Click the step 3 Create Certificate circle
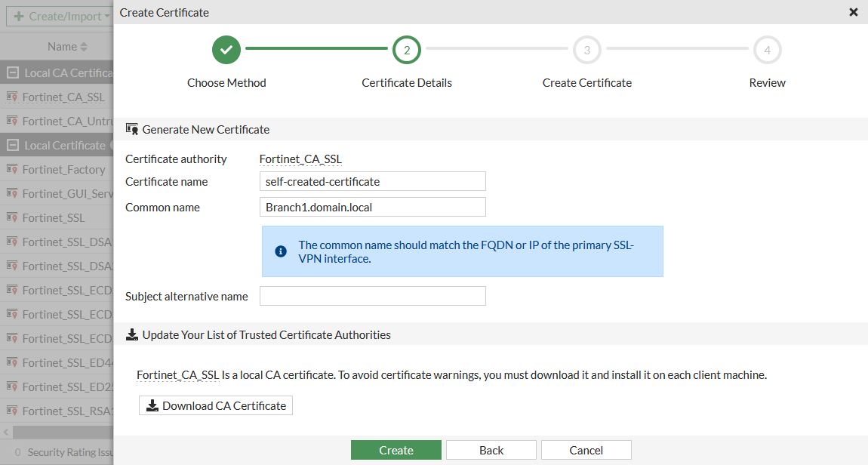 [586, 49]
